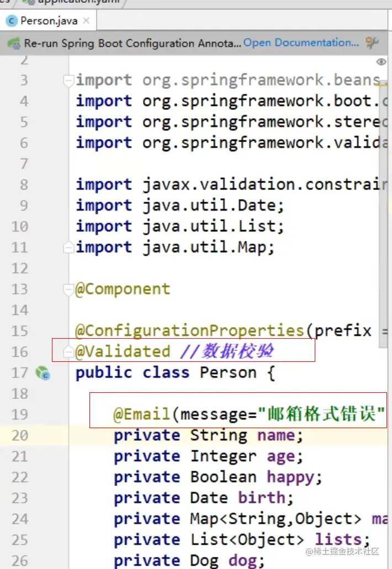The width and height of the screenshot is (392, 569).
Task: Collapse the import block at line 3
Action: click(x=69, y=81)
